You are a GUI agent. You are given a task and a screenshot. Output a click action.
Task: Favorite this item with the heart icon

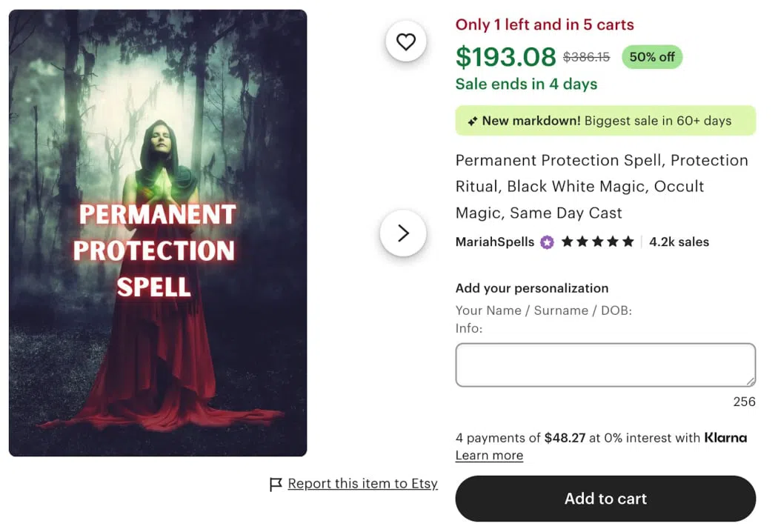point(406,42)
